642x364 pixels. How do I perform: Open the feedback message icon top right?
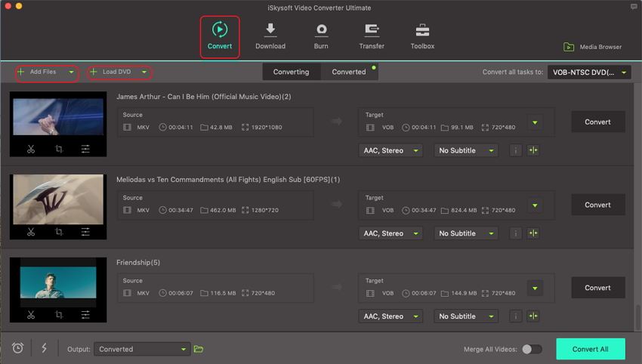[x=634, y=7]
